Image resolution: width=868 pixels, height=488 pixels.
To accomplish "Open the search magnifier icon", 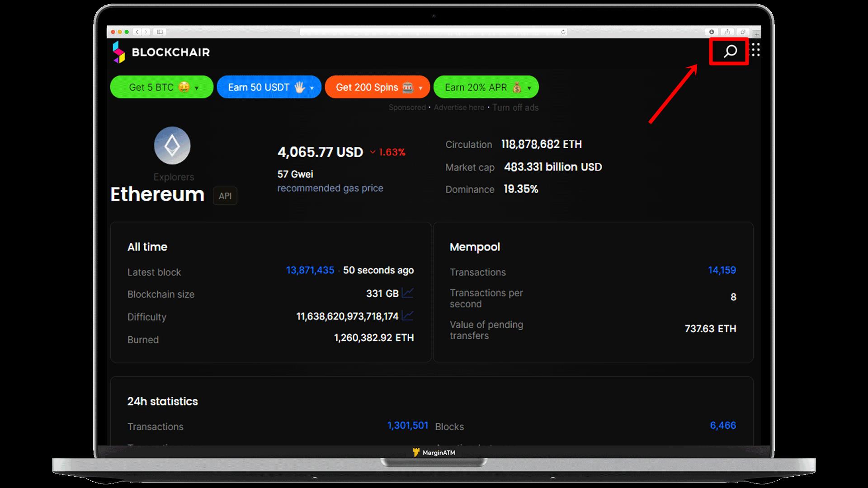I will pyautogui.click(x=730, y=51).
